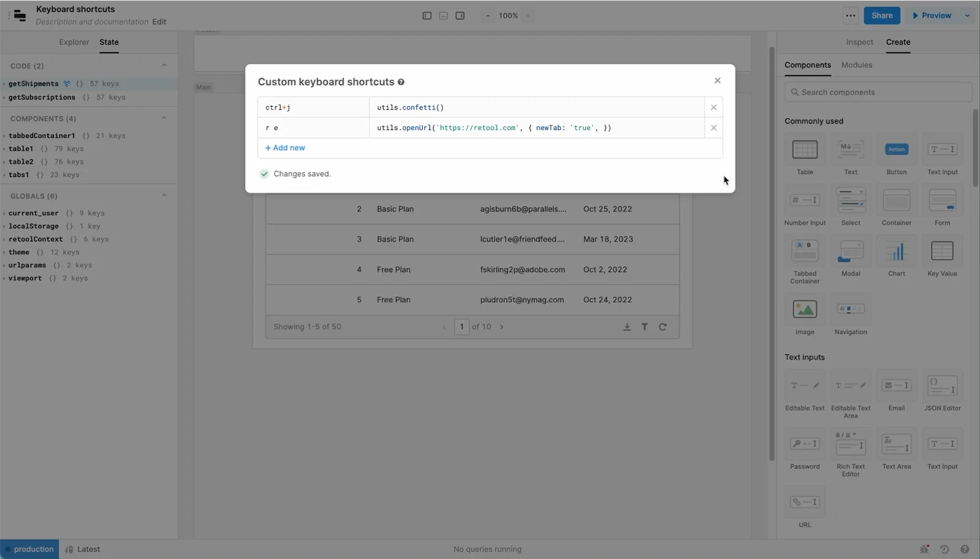Select the Number Input component icon
Screen dimensions: 980x559
coord(805,200)
